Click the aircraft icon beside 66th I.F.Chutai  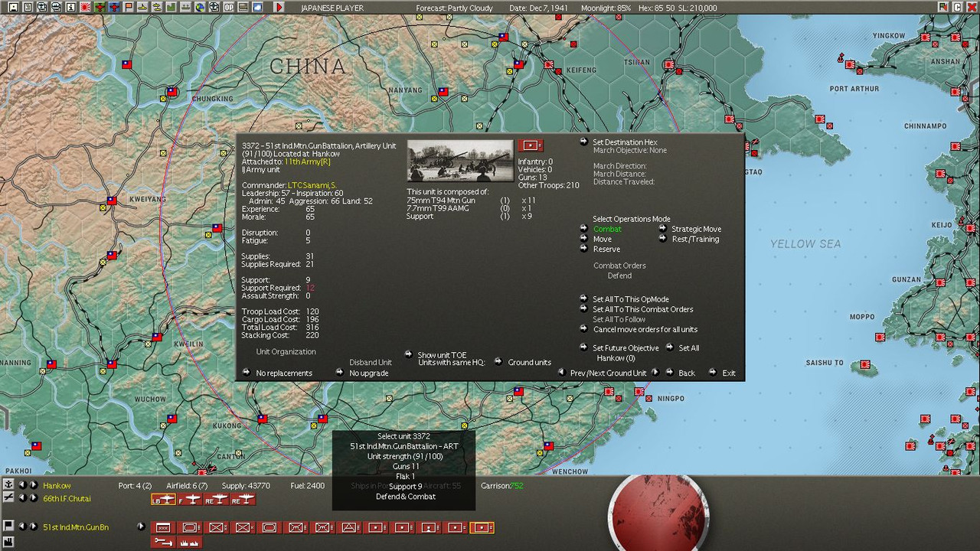(x=8, y=498)
